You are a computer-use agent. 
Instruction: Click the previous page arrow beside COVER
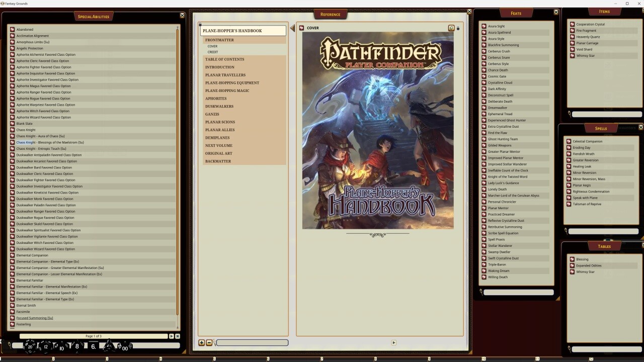click(x=293, y=28)
